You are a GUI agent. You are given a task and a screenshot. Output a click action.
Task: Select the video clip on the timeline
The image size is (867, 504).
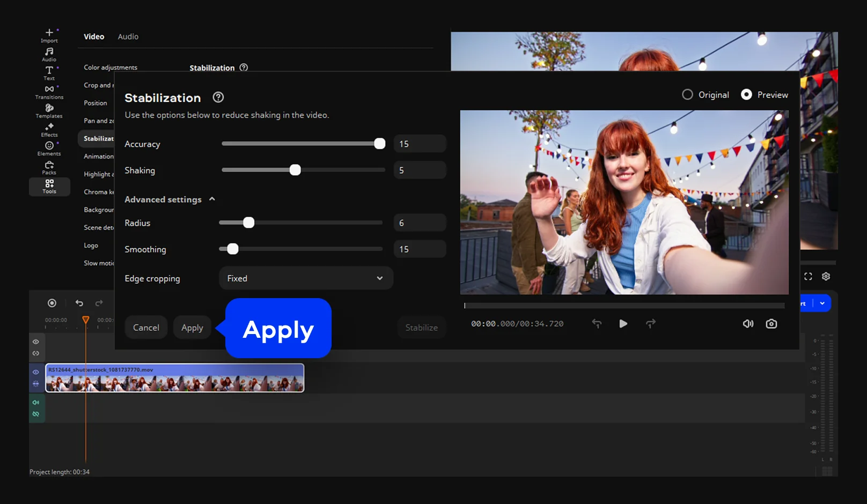pos(175,378)
